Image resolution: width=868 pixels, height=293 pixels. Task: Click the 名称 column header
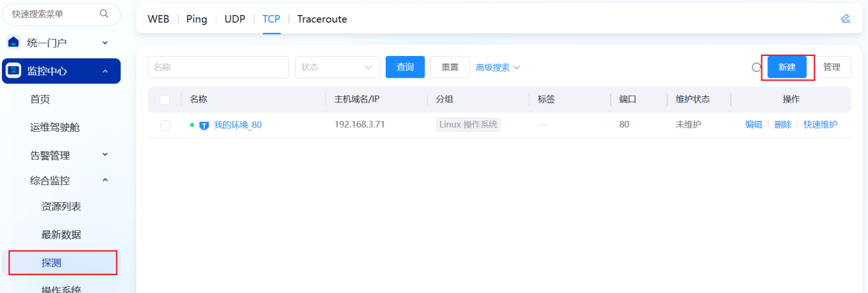(198, 99)
